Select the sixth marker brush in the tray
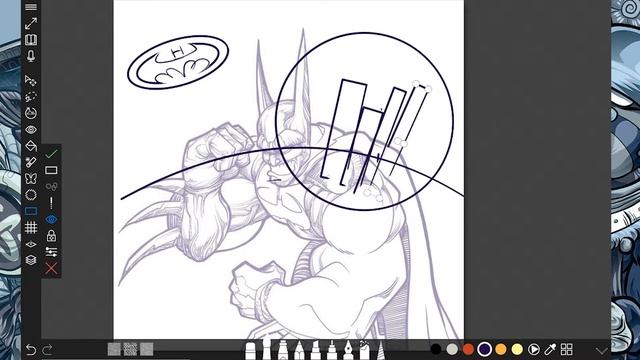Screen dimensions: 640x360 pyautogui.click(x=332, y=350)
